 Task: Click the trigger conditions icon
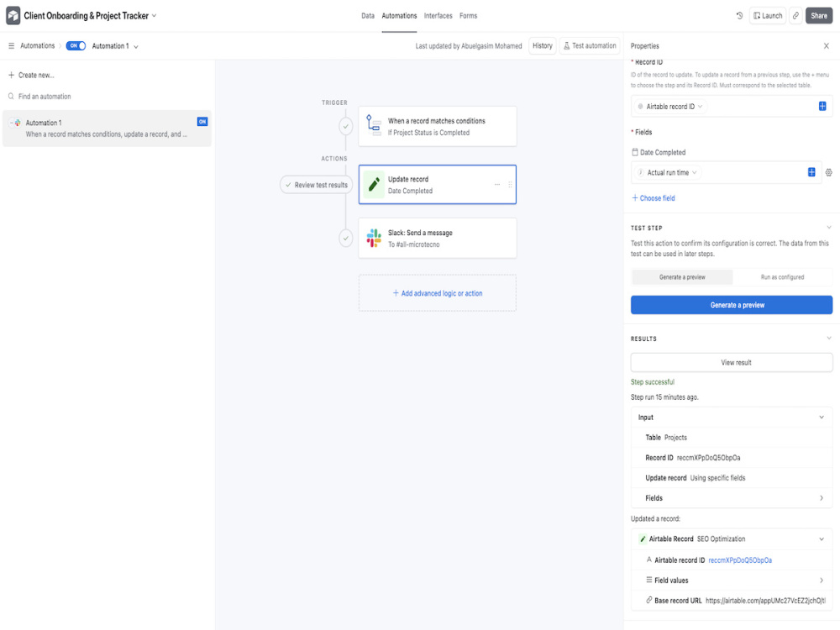tap(374, 126)
